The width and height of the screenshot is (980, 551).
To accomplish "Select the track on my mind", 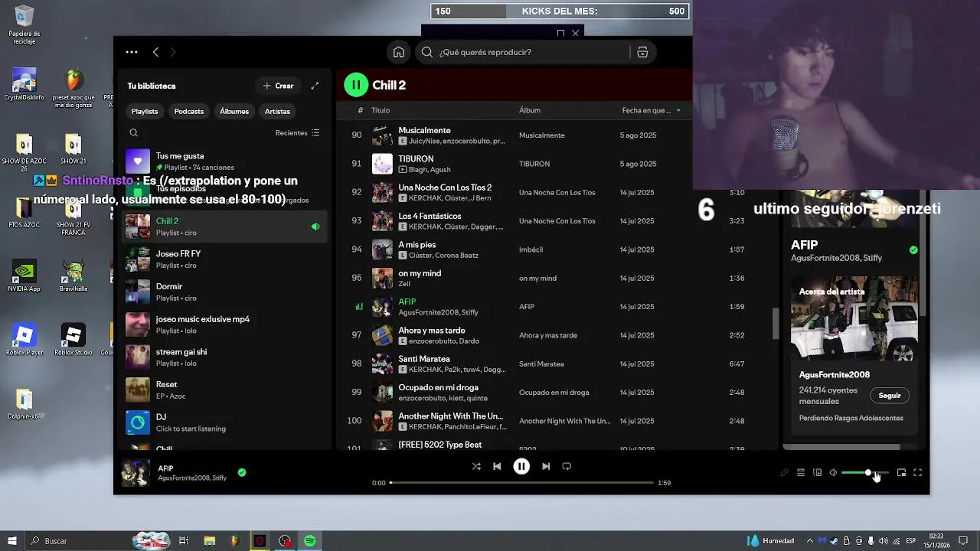I will coord(420,273).
